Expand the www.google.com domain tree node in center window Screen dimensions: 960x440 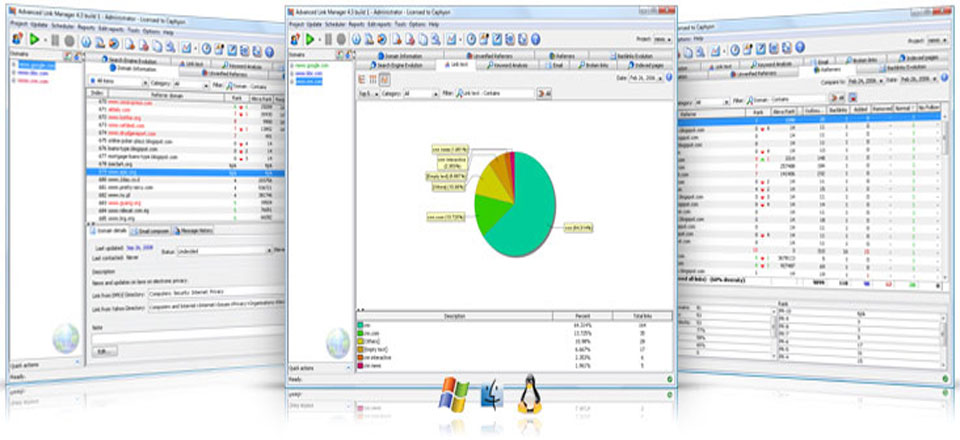click(290, 64)
